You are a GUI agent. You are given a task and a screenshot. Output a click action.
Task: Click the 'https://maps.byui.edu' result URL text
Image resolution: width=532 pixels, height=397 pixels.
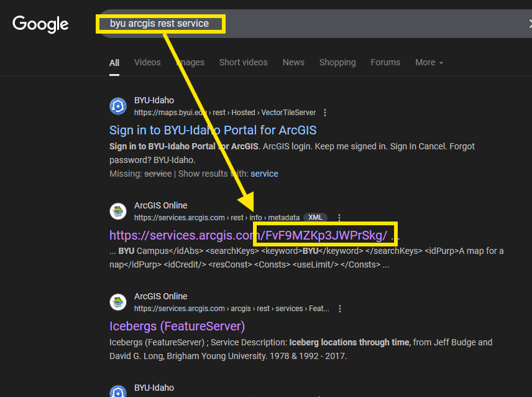point(170,113)
